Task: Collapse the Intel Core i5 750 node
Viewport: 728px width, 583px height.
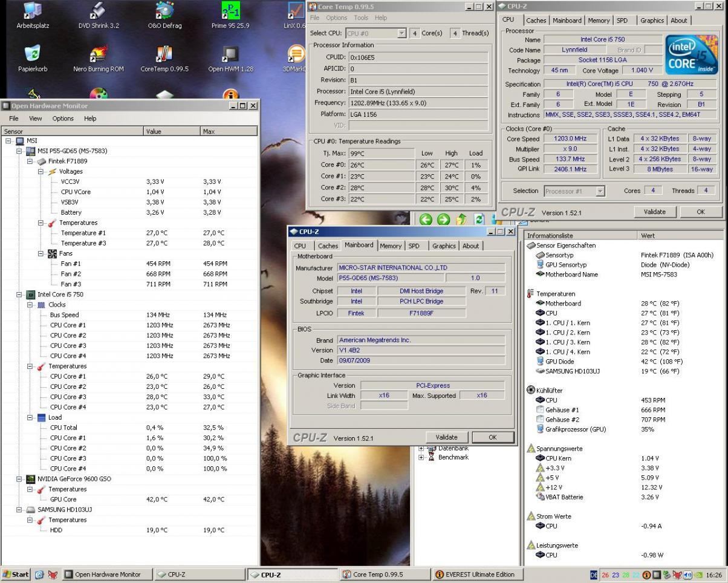Action: click(19, 295)
